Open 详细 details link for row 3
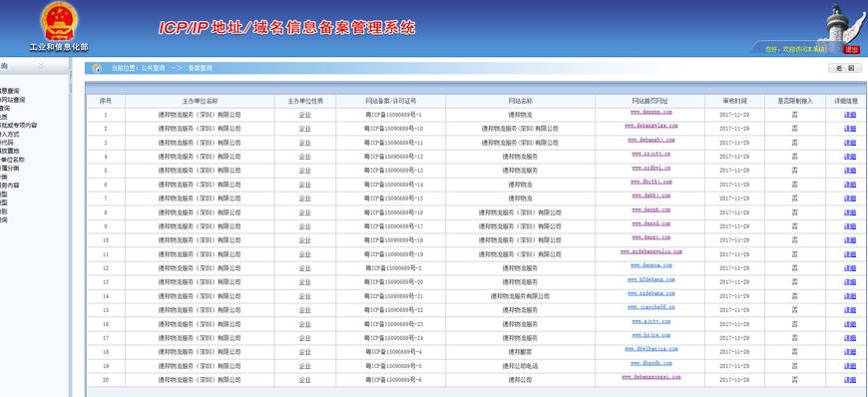Viewport: 868px width, 397px height. [850, 143]
